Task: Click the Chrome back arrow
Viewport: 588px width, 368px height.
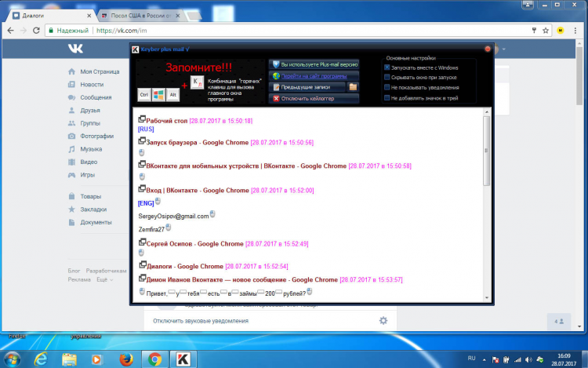Action: click(x=10, y=31)
